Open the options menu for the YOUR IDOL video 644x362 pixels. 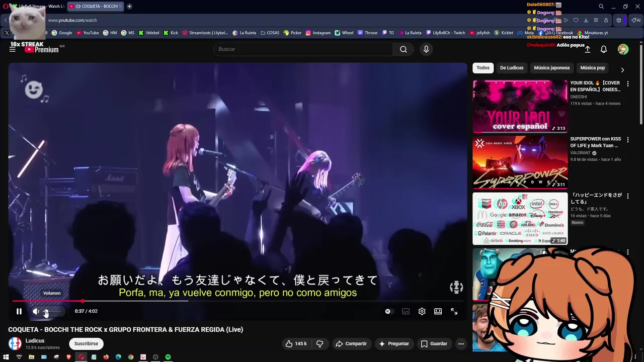click(x=627, y=83)
